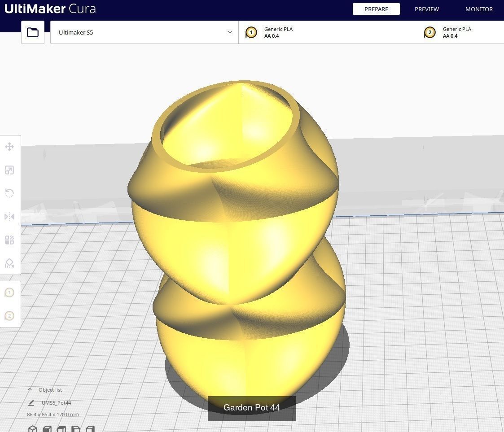
Task: Click the Garden Pot 44 caption label
Action: tap(252, 408)
